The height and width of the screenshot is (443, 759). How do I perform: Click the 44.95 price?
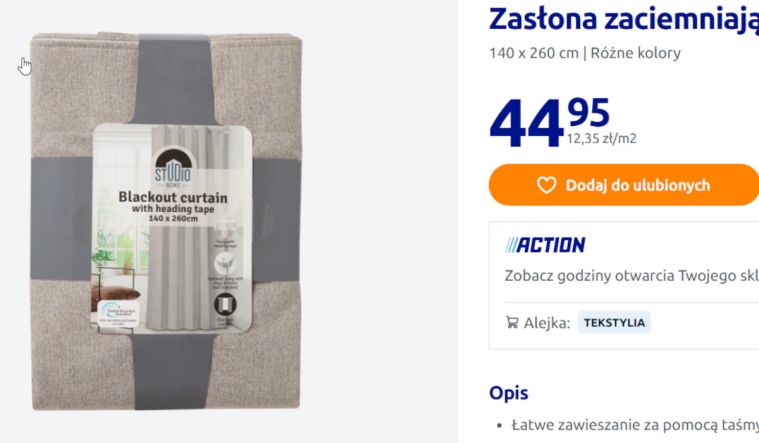coord(549,122)
